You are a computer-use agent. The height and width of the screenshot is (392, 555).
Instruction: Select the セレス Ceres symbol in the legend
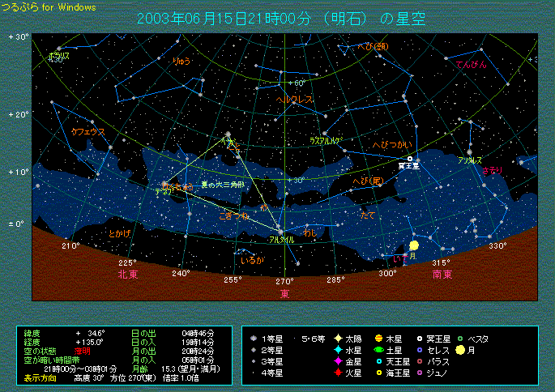(420, 350)
